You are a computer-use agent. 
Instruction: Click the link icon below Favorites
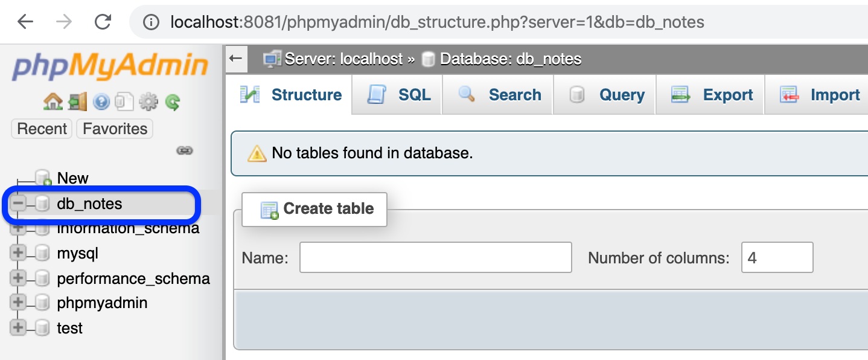point(184,150)
